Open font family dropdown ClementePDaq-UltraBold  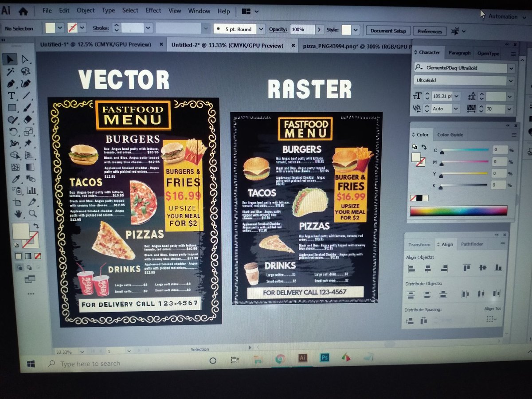point(511,68)
